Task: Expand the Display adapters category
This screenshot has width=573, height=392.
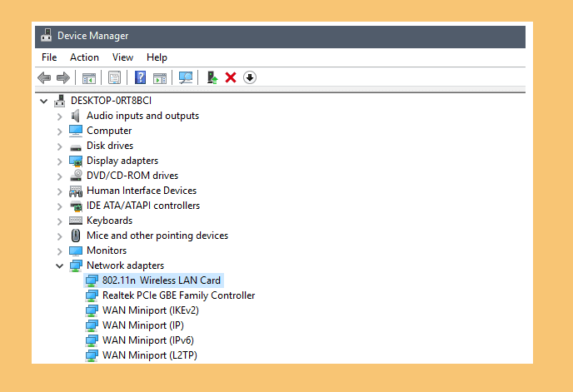Action: point(59,161)
